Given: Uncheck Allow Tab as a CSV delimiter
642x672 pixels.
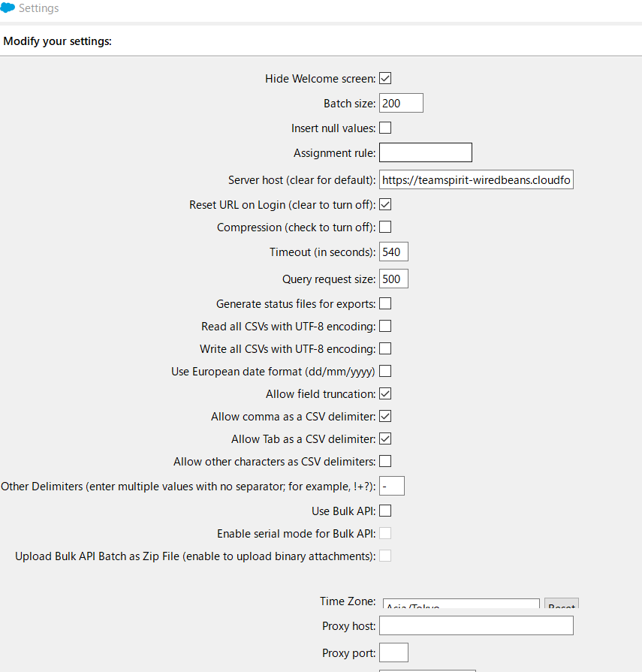Looking at the screenshot, I should pyautogui.click(x=385, y=438).
